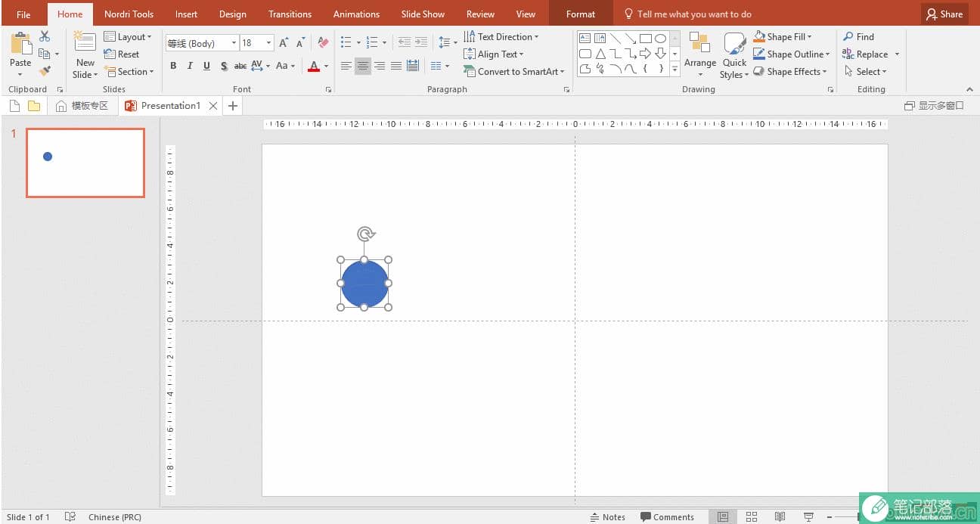Click the Find magnifier button
The height and width of the screenshot is (524, 980).
[x=859, y=36]
